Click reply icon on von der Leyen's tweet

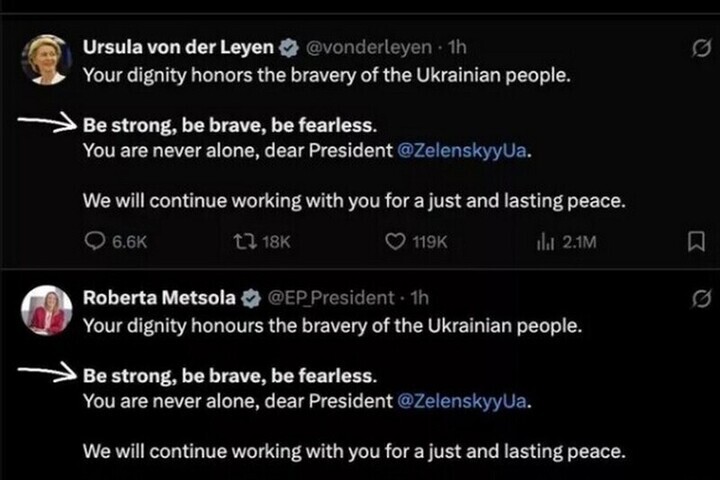(95, 241)
